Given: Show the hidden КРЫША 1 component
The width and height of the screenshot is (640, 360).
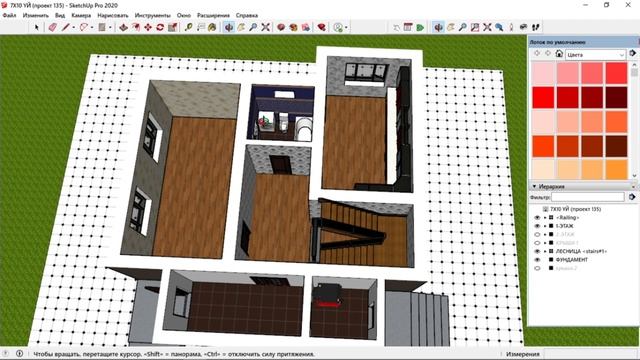Looking at the screenshot, I should (x=537, y=243).
